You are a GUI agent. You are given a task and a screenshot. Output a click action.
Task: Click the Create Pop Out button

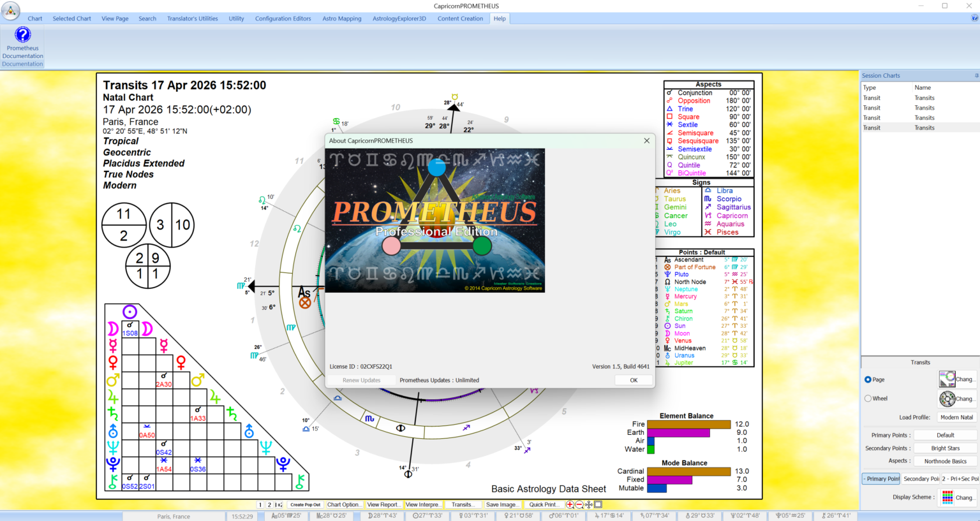[x=306, y=504]
